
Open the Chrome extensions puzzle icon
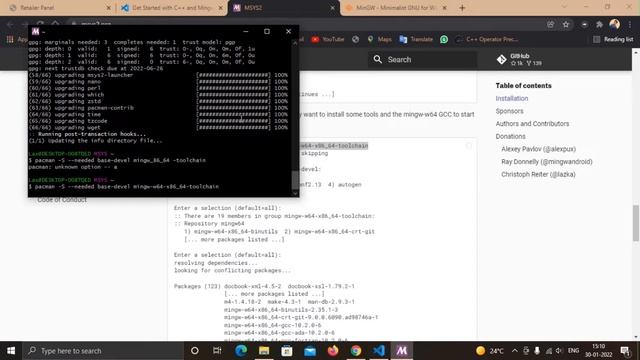[599, 24]
